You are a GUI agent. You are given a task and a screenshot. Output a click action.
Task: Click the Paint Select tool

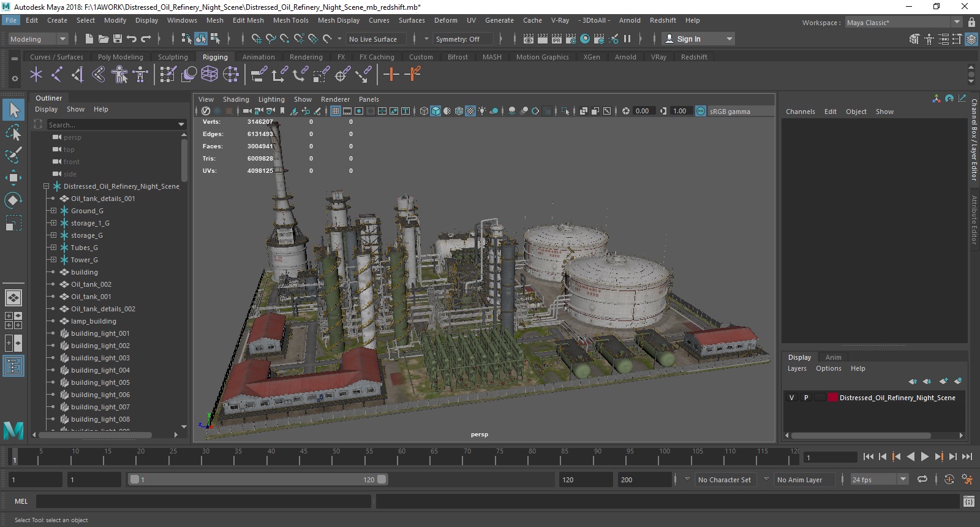(x=13, y=155)
